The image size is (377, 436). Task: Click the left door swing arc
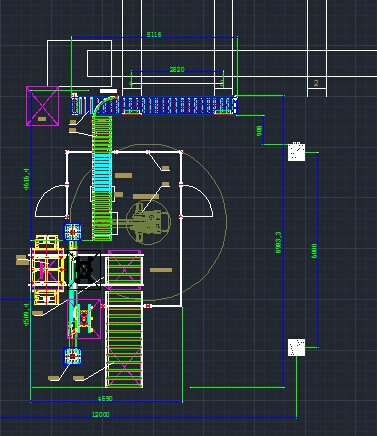click(x=51, y=201)
